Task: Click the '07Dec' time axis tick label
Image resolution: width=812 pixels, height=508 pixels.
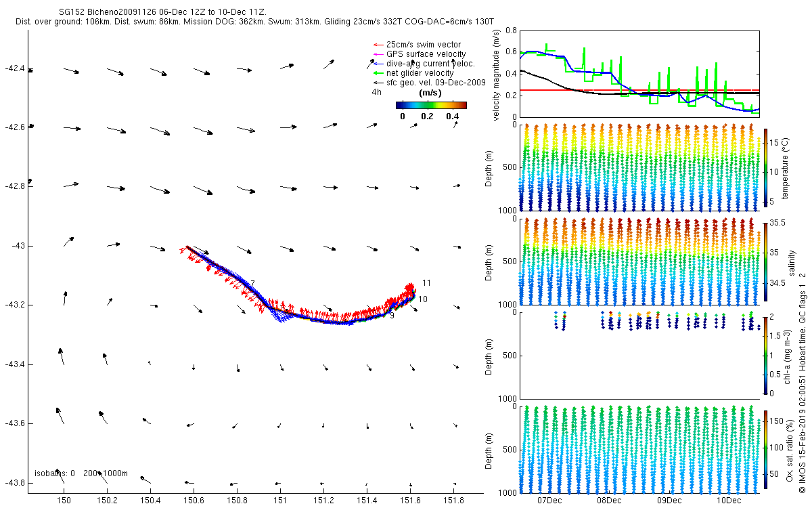Action: click(549, 501)
